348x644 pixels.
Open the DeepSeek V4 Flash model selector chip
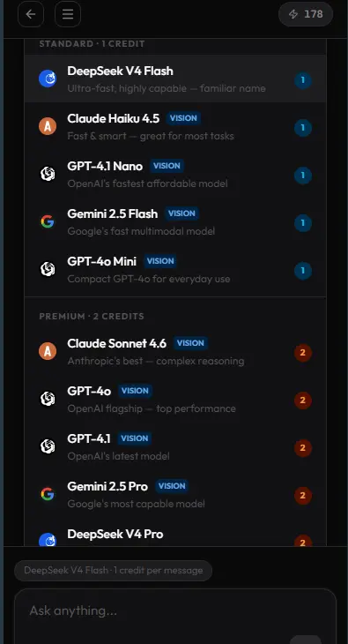[x=114, y=571]
